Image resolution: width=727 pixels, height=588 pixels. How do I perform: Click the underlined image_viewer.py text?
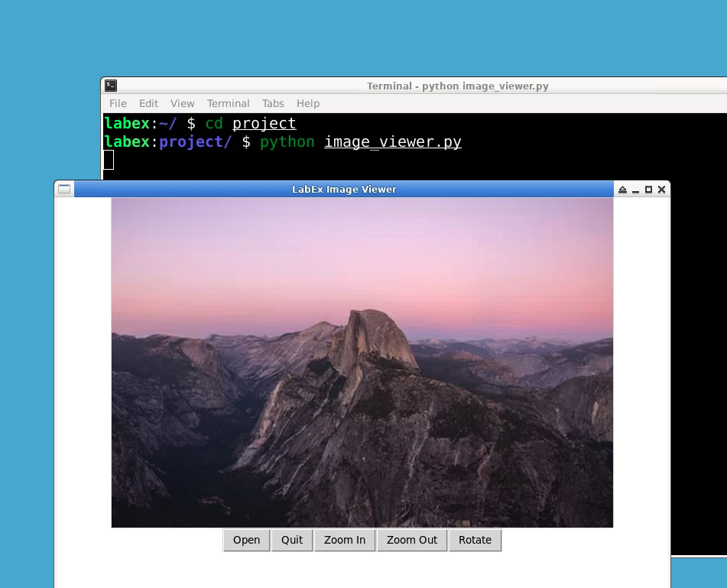tap(393, 141)
